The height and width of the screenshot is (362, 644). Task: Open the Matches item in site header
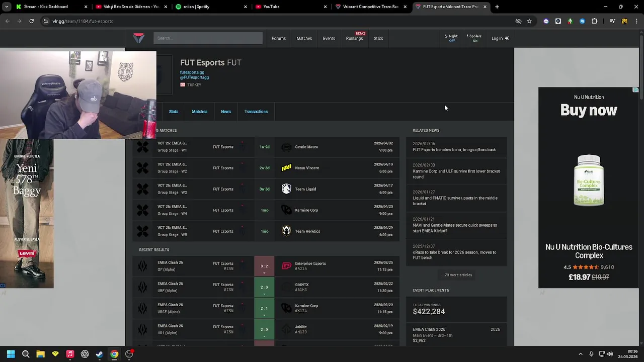(304, 38)
